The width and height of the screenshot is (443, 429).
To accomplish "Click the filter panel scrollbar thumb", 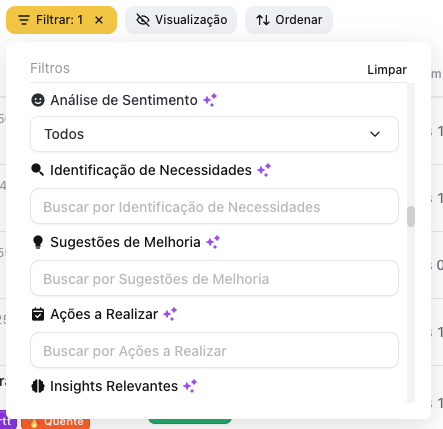I will (x=411, y=217).
